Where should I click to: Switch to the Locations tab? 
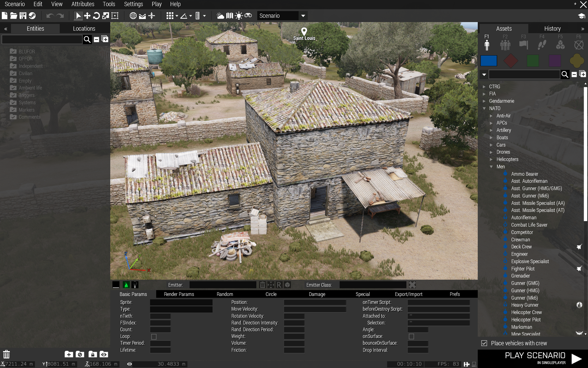point(84,29)
